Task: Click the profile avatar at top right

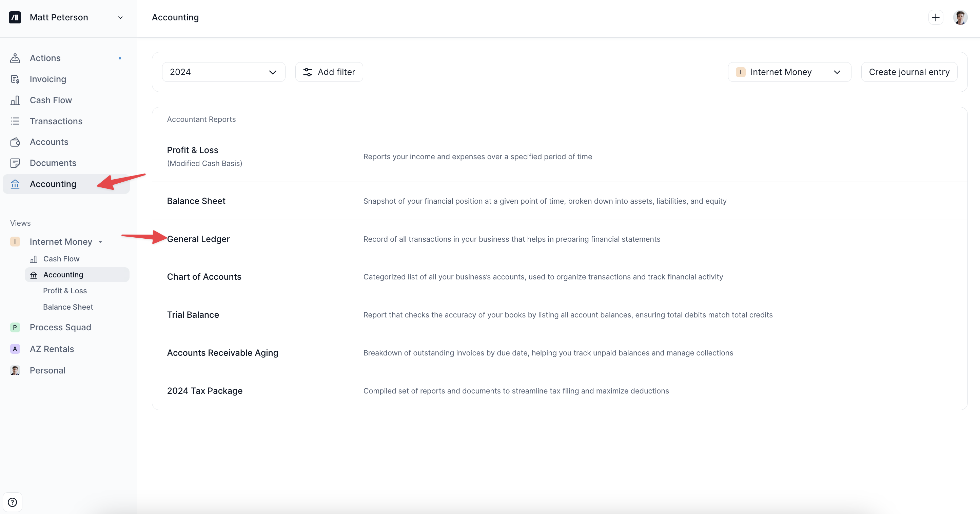Action: 960,18
